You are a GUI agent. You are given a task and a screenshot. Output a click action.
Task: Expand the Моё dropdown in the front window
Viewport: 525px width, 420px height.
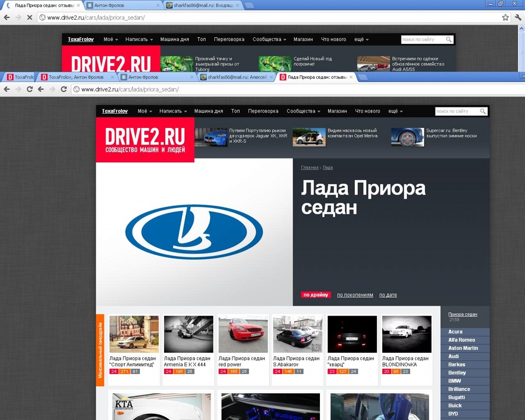(x=144, y=111)
